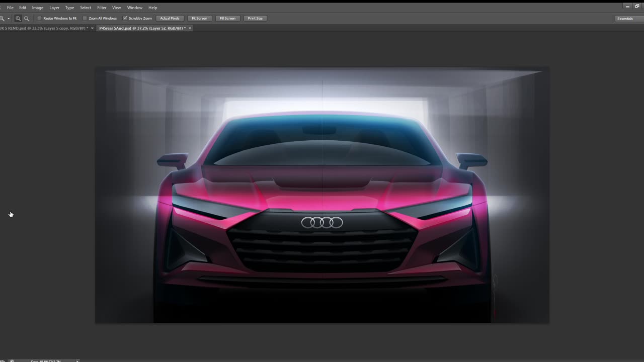Enable Resize Windows to Fit checkbox
This screenshot has width=644, height=362.
point(39,18)
